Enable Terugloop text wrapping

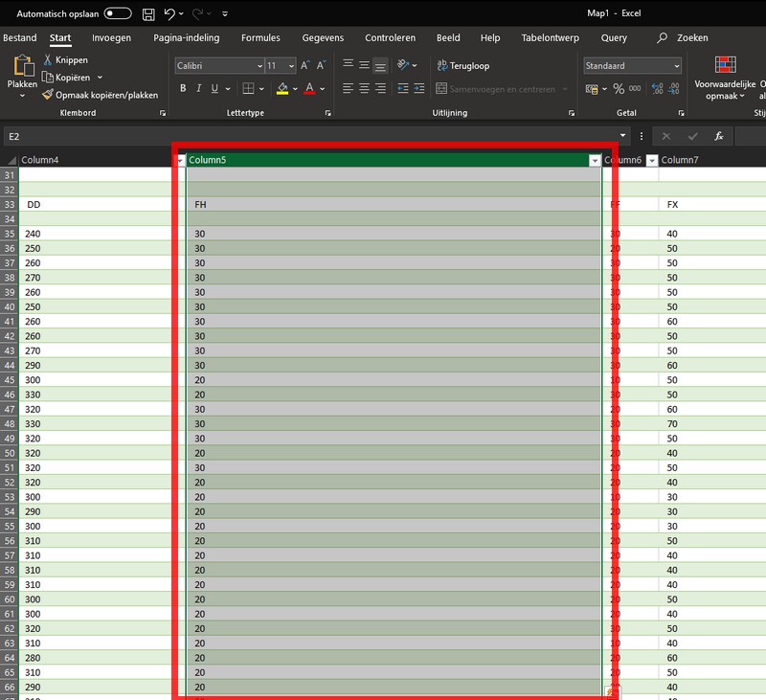tap(462, 66)
